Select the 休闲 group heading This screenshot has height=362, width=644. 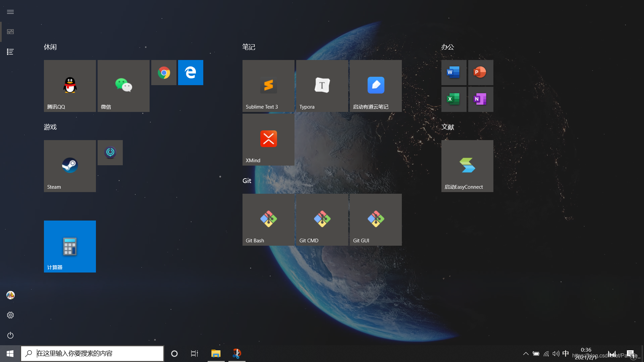(x=50, y=47)
